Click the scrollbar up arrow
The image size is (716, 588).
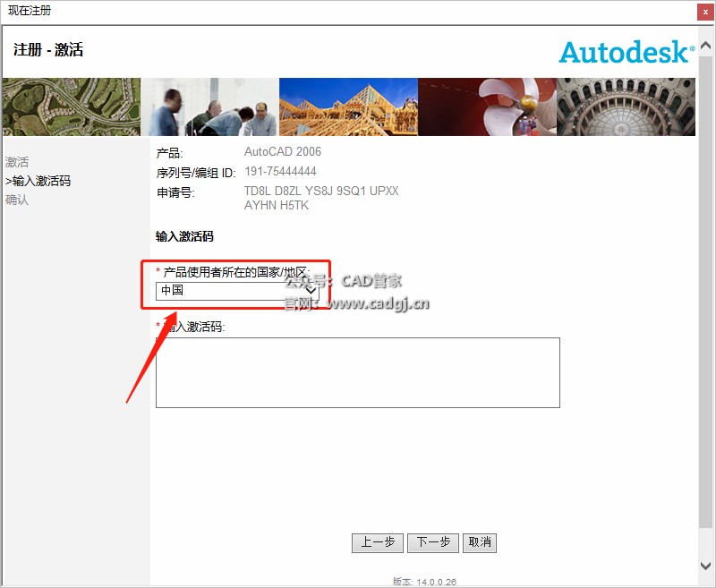(x=705, y=45)
